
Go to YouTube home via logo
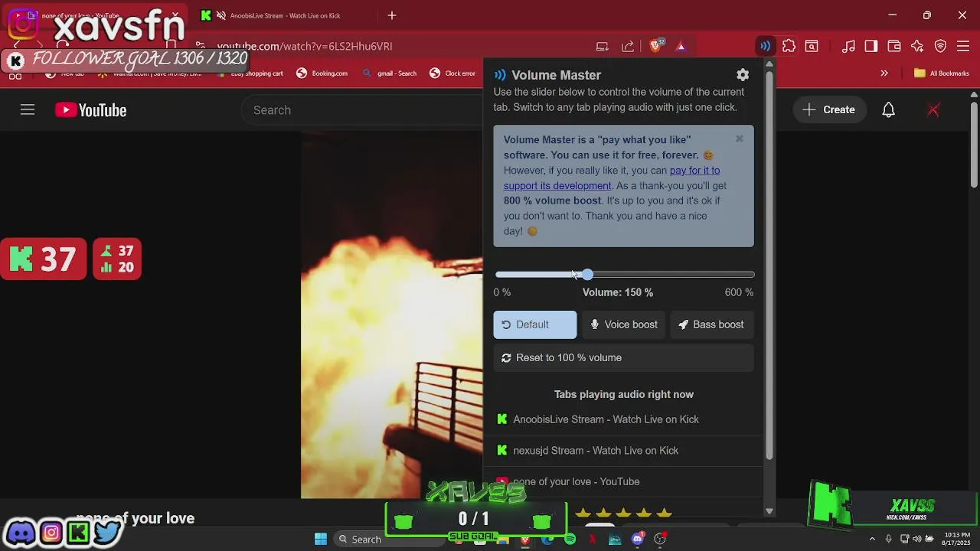click(x=91, y=110)
